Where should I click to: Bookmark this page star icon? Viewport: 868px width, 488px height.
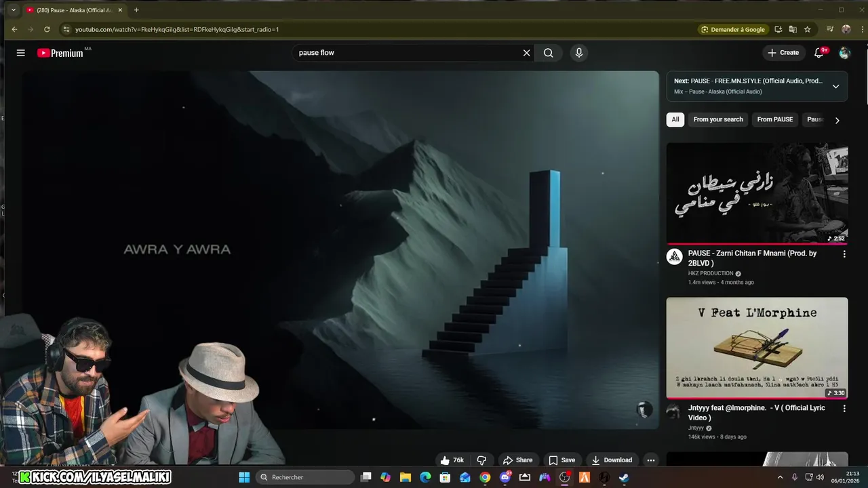coord(807,29)
